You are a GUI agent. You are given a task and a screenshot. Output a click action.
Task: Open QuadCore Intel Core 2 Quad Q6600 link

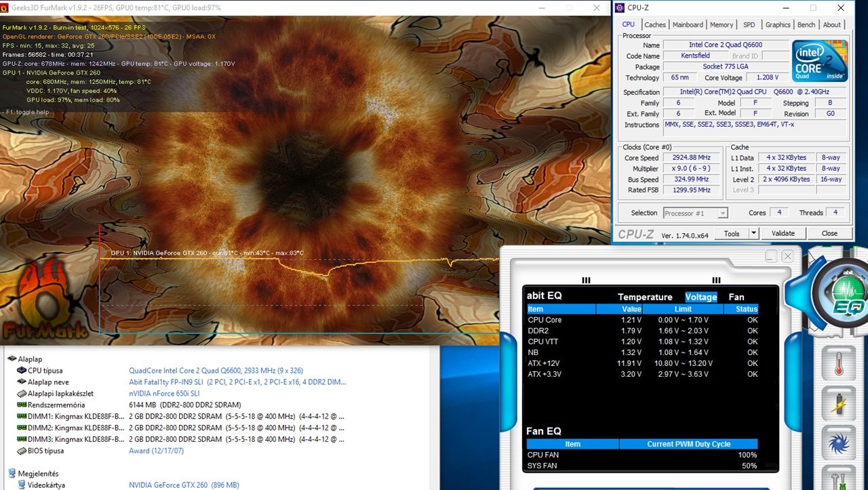216,371
